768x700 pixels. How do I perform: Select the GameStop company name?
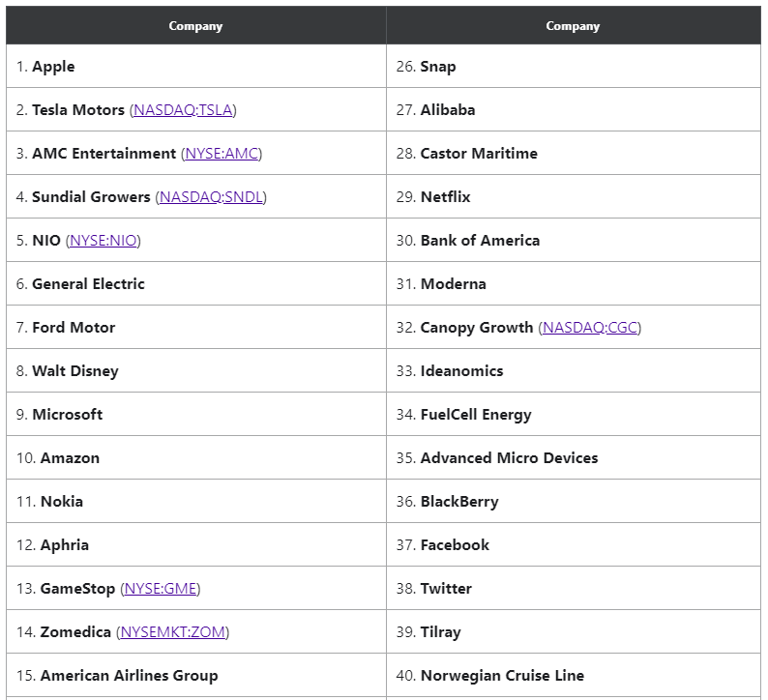click(78, 589)
